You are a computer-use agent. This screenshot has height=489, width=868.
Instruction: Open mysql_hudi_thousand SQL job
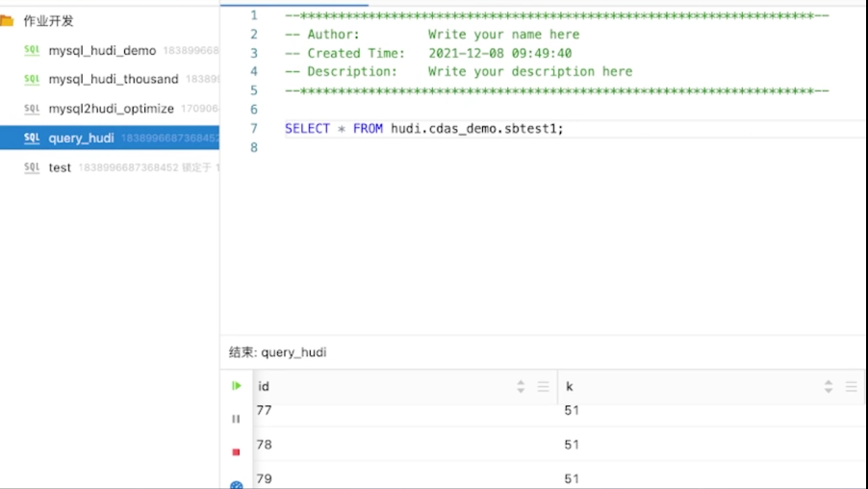pyautogui.click(x=114, y=79)
